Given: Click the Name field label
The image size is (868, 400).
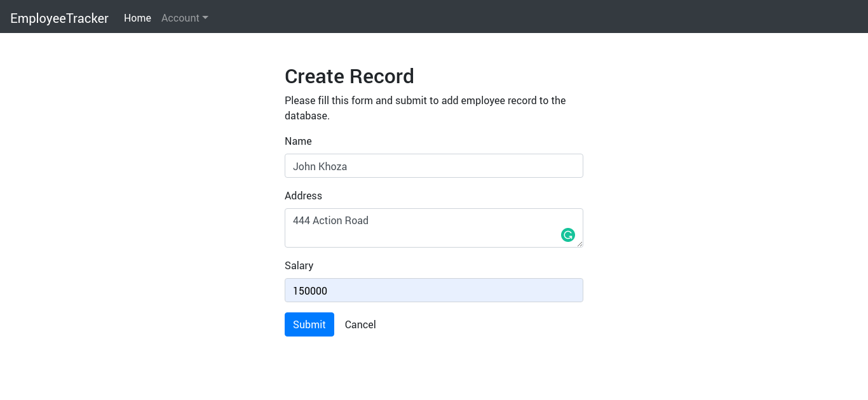Looking at the screenshot, I should click(298, 141).
